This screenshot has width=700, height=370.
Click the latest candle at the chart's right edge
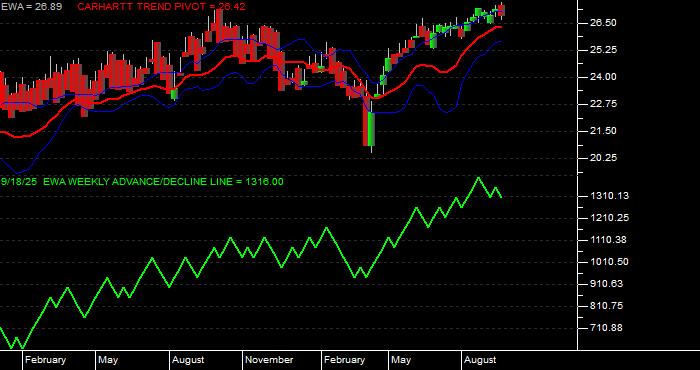click(x=501, y=11)
